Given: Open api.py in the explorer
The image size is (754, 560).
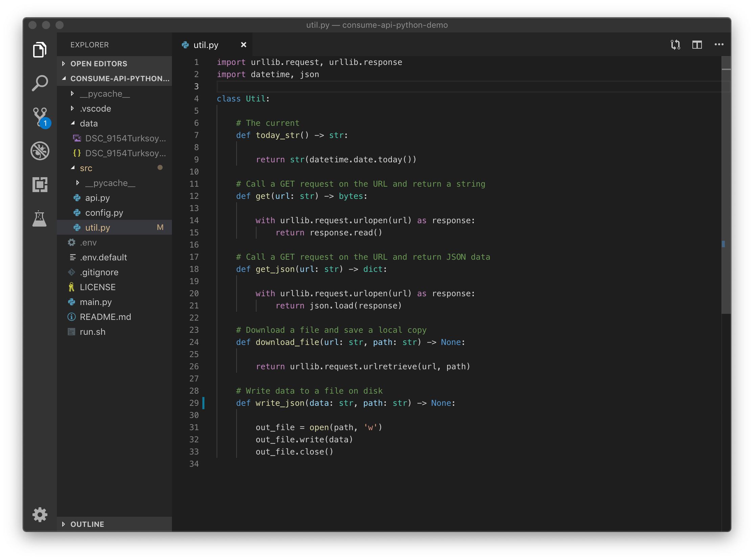Looking at the screenshot, I should tap(97, 198).
